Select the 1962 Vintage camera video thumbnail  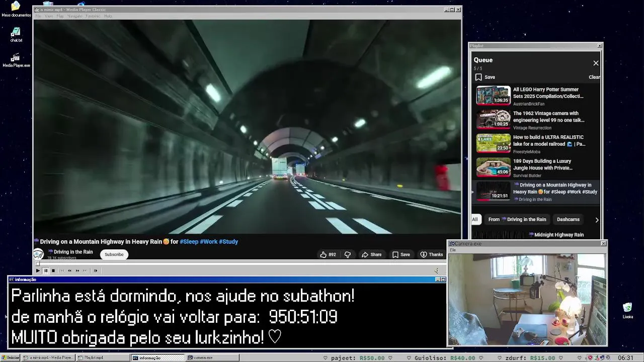(494, 119)
